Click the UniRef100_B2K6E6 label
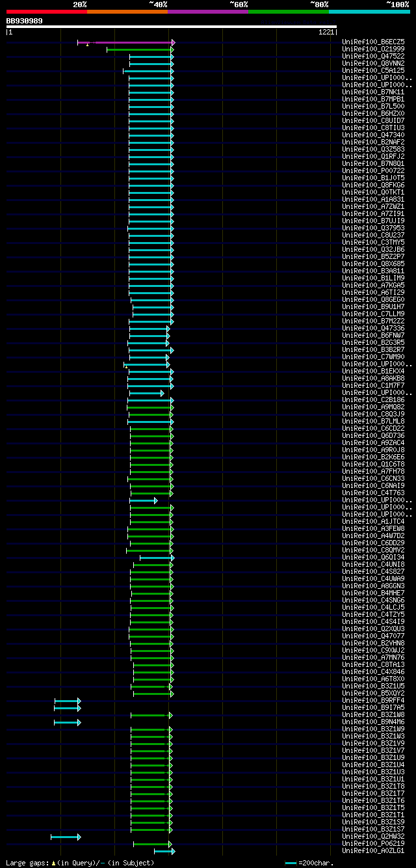The width and height of the screenshot is (416, 868). (374, 457)
